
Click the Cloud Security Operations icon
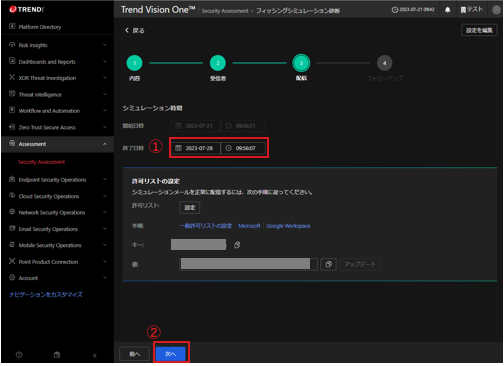tap(12, 195)
